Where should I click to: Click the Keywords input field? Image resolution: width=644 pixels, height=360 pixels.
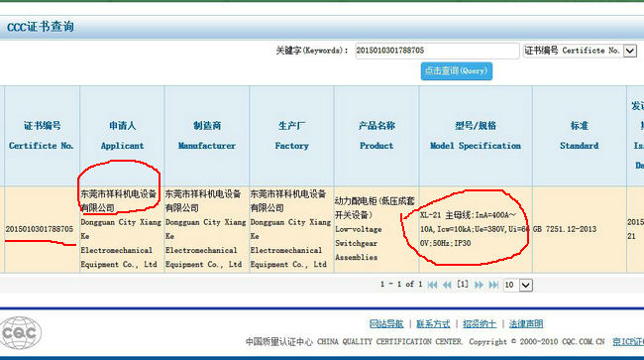pyautogui.click(x=437, y=51)
